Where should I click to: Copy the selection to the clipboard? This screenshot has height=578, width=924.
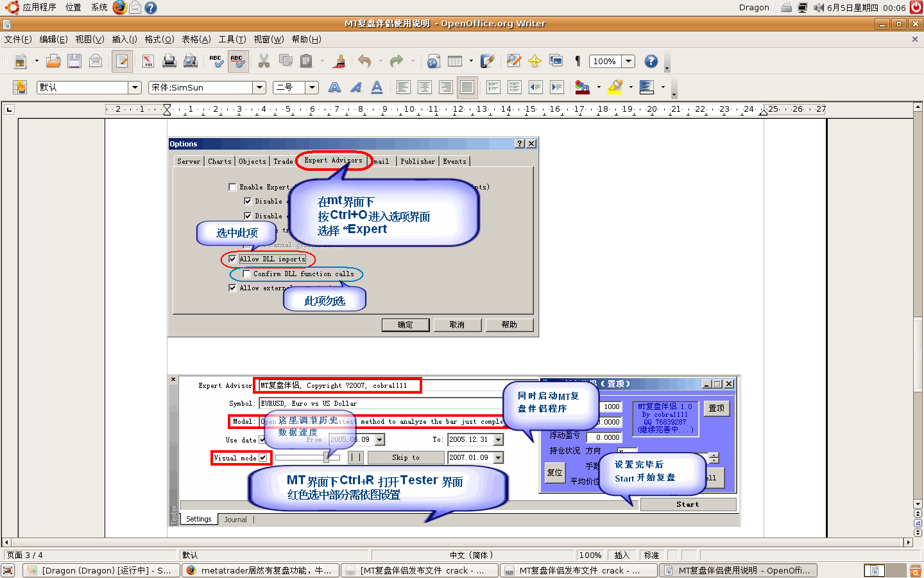[285, 61]
